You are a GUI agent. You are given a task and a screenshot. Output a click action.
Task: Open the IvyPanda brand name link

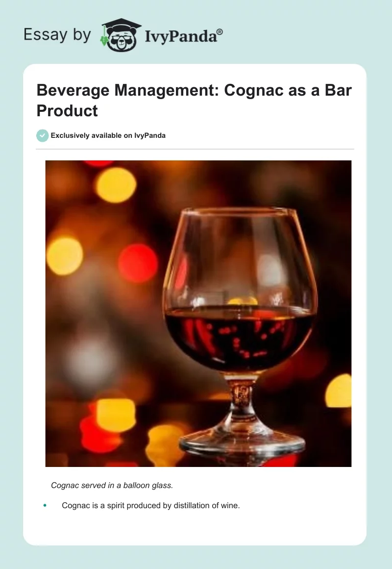[181, 36]
